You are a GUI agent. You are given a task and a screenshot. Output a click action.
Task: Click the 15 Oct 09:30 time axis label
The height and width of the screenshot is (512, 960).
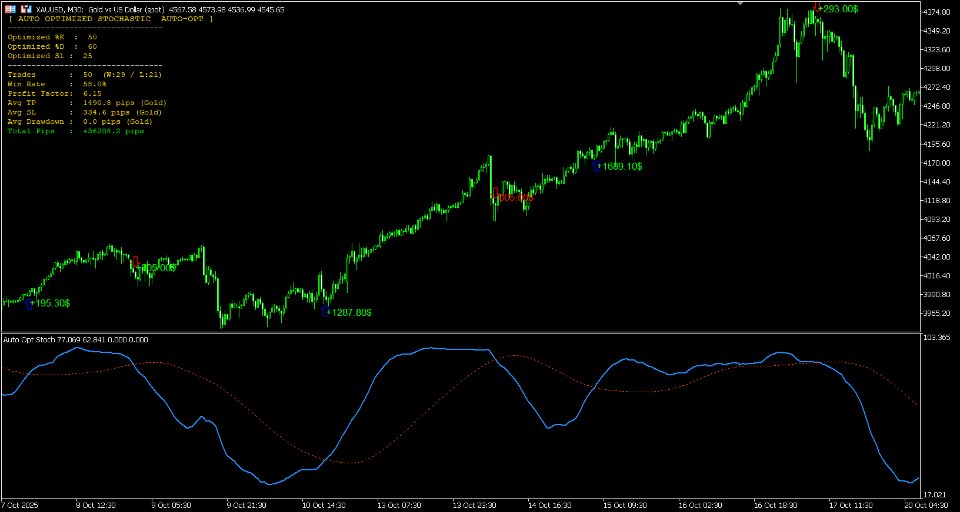pyautogui.click(x=623, y=506)
